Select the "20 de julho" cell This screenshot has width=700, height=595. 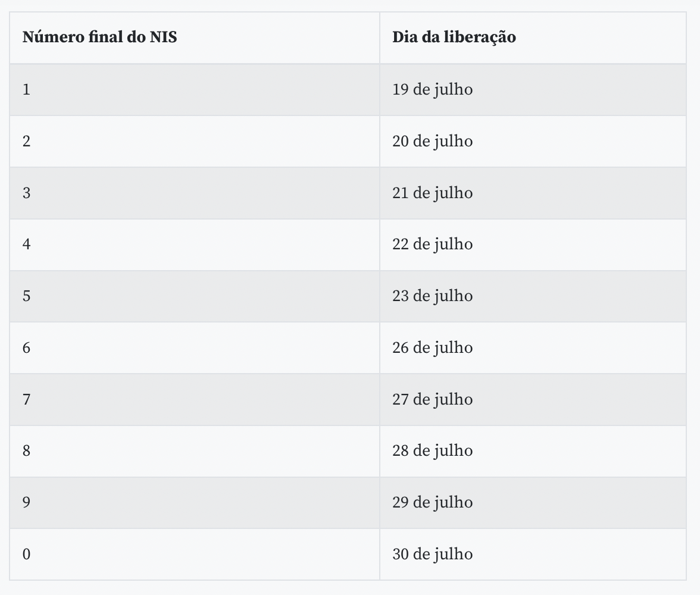[x=433, y=142]
